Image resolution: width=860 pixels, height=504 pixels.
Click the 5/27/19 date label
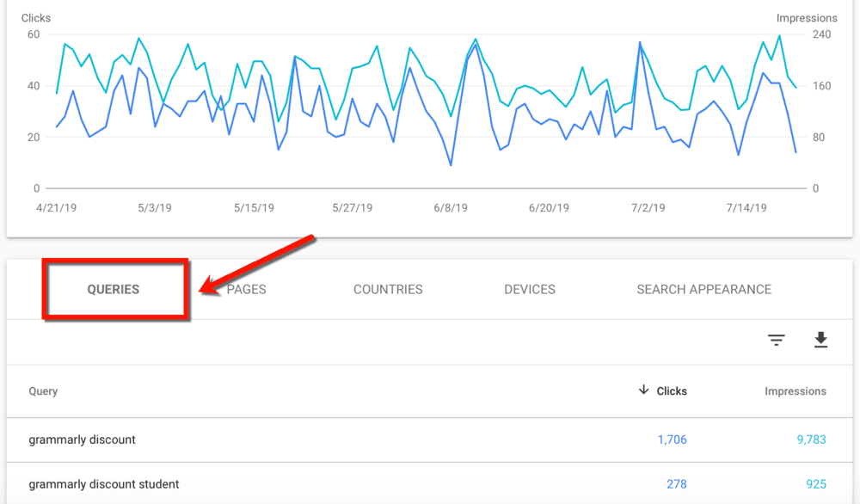[352, 208]
